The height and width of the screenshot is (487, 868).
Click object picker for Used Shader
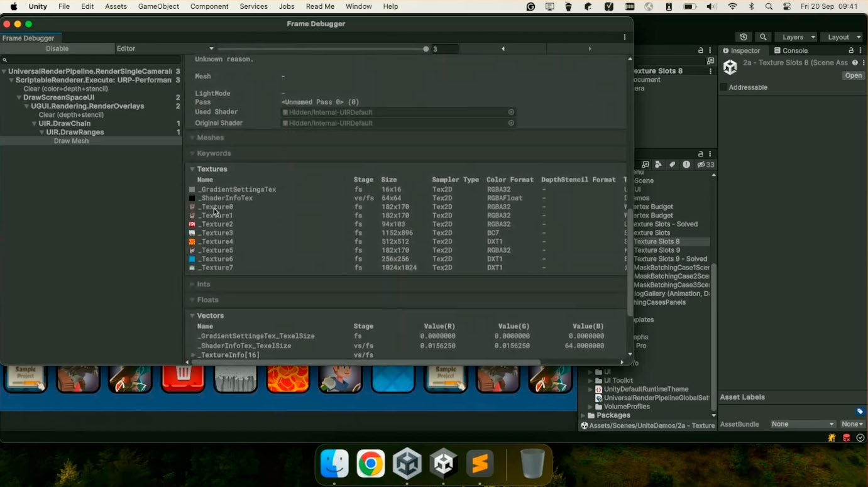(511, 112)
